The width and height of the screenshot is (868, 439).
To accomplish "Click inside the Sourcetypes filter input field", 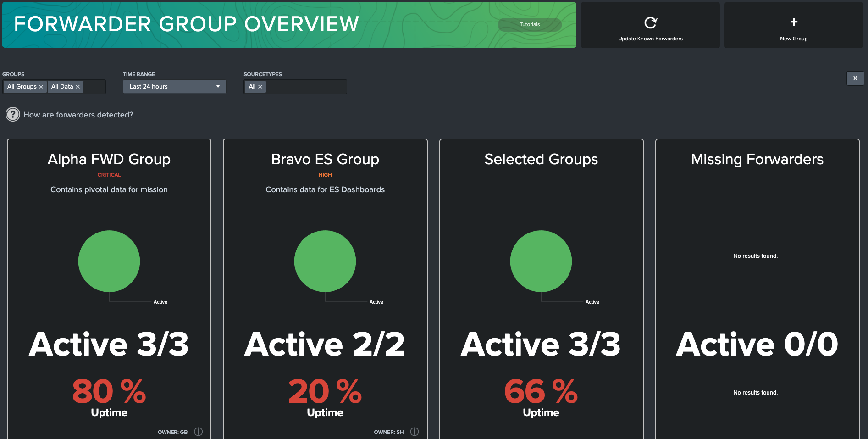I will 303,86.
